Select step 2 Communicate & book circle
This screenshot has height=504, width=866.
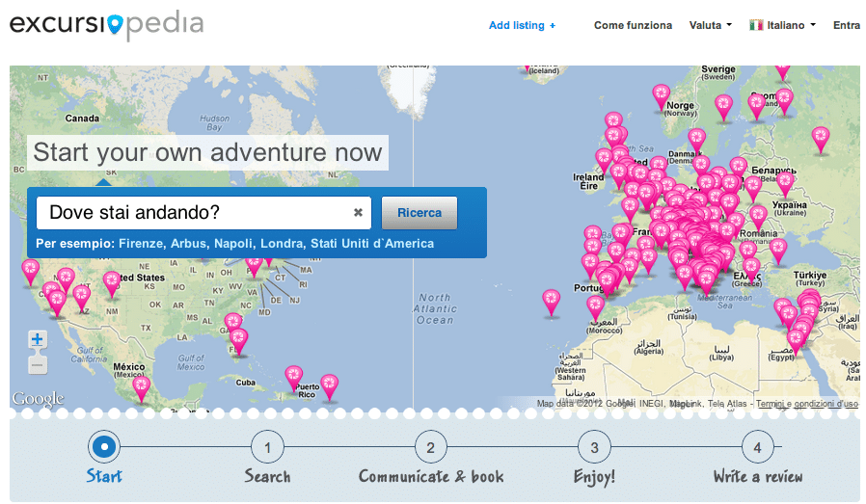[x=431, y=447]
